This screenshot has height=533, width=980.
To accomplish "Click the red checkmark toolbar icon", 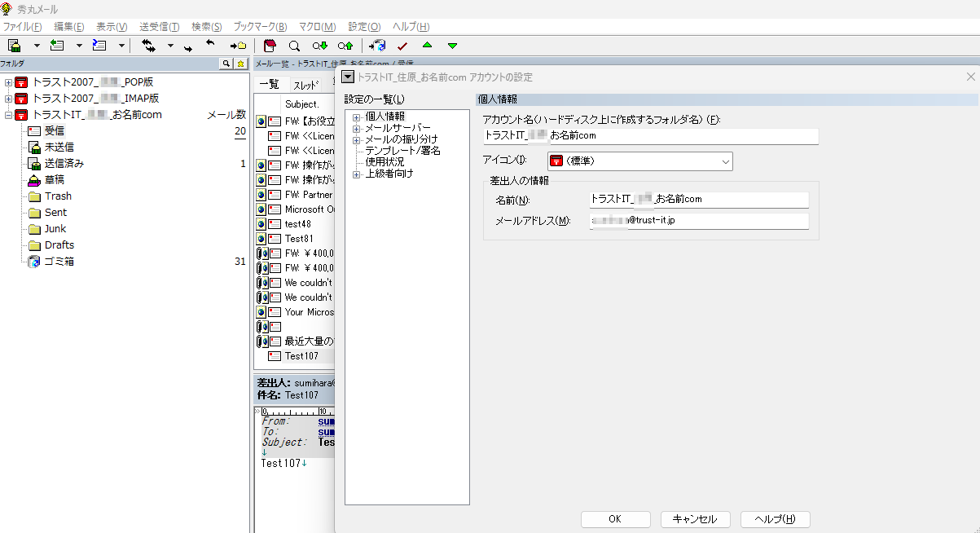I will (x=402, y=46).
